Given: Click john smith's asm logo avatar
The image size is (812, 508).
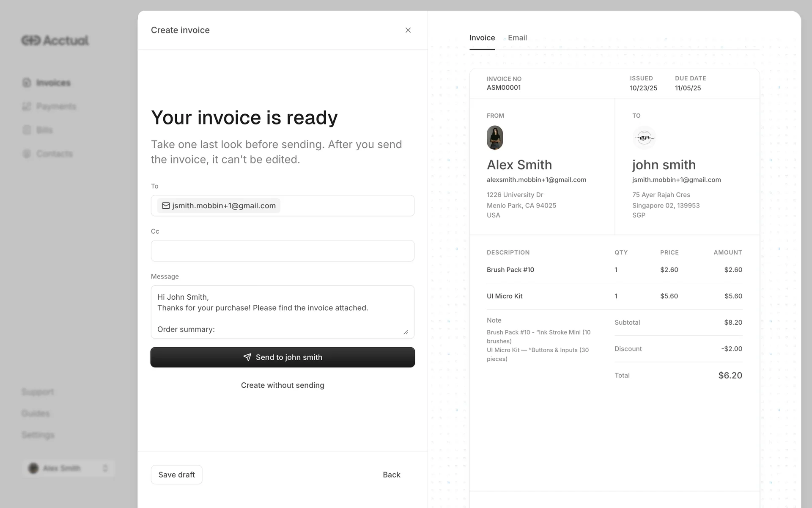Looking at the screenshot, I should point(644,138).
